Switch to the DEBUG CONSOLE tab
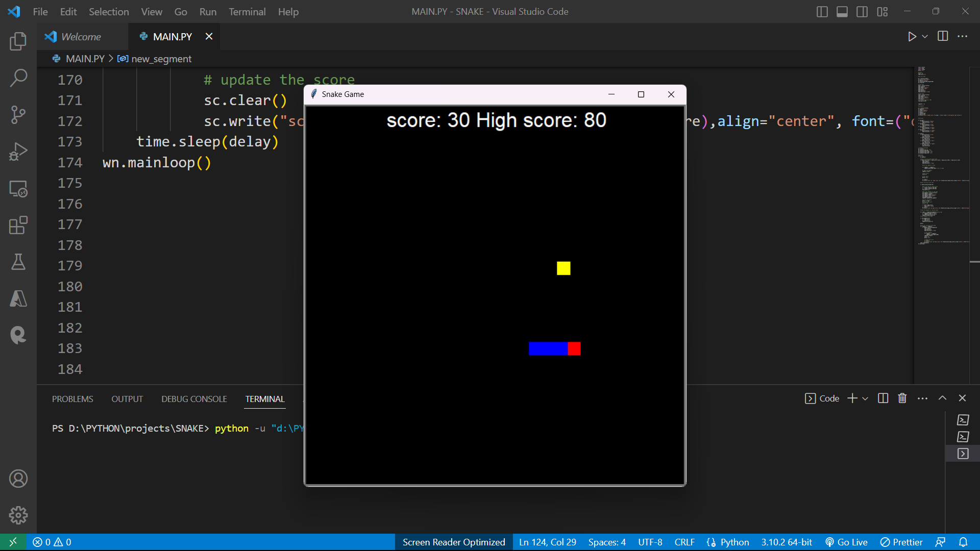The width and height of the screenshot is (980, 551). coord(194,399)
